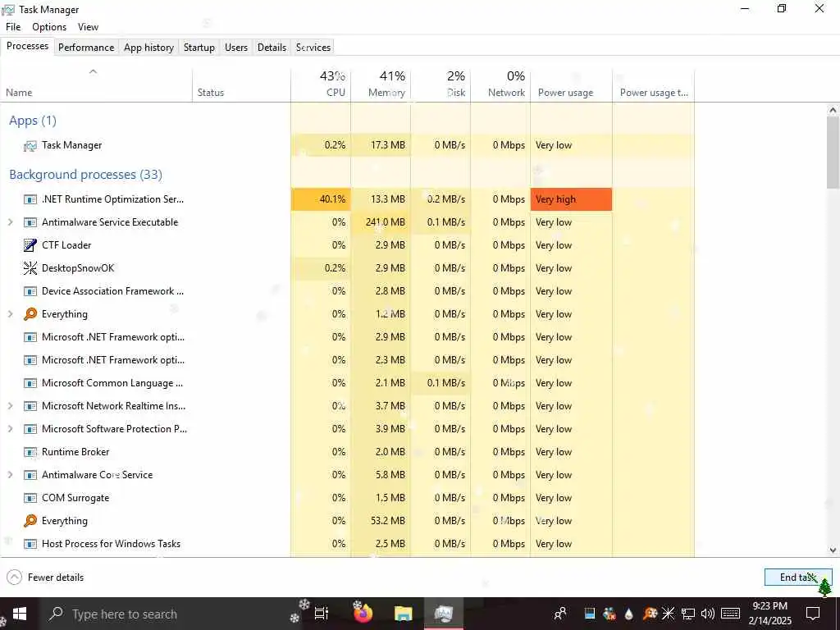
Task: Expand Microsoft Software Protection Platform group
Action: (x=10, y=429)
